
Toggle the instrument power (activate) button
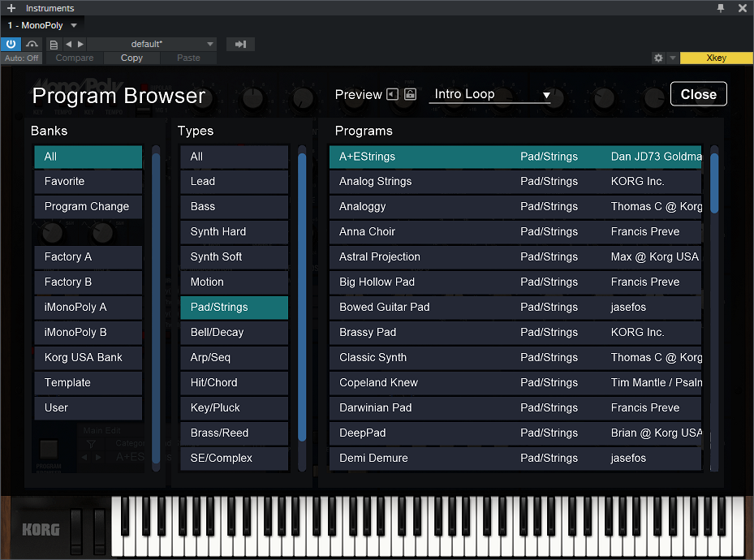pyautogui.click(x=11, y=44)
